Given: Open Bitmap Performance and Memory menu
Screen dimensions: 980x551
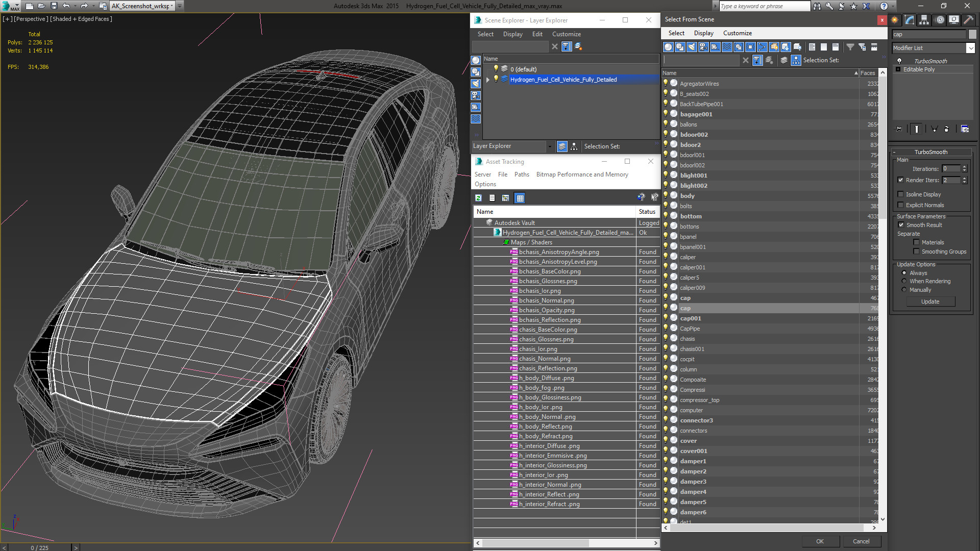Looking at the screenshot, I should click(x=582, y=174).
